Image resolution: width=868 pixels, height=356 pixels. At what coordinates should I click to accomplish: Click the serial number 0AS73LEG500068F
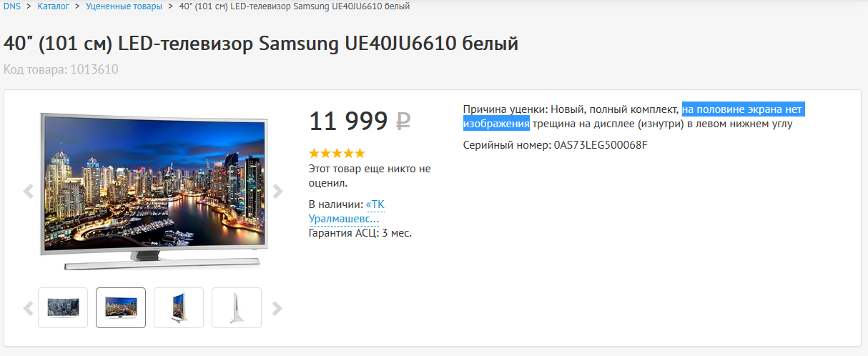pyautogui.click(x=600, y=145)
